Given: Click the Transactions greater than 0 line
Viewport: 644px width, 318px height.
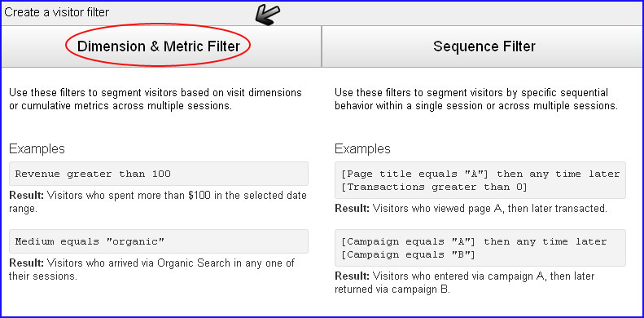Looking at the screenshot, I should [x=434, y=187].
